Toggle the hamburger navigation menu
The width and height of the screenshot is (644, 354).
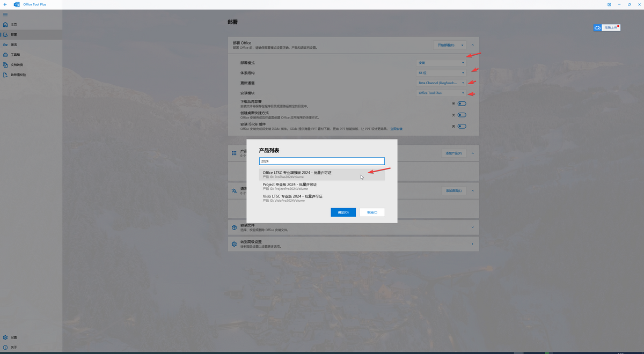[x=5, y=14]
